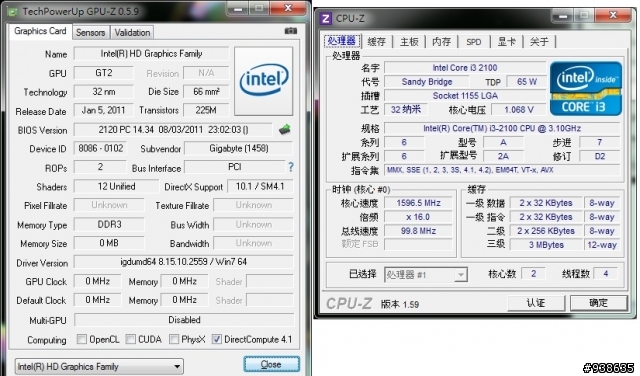Toggle the DirectCompute 4.1 checkbox

[x=217, y=339]
